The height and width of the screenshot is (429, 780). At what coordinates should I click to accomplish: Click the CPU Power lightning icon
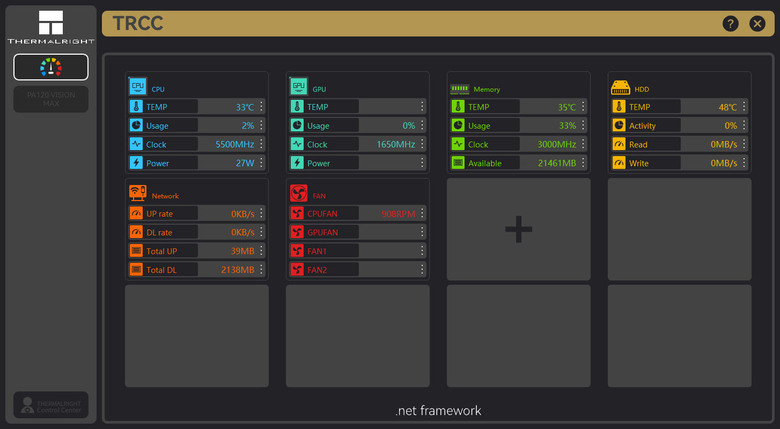136,163
